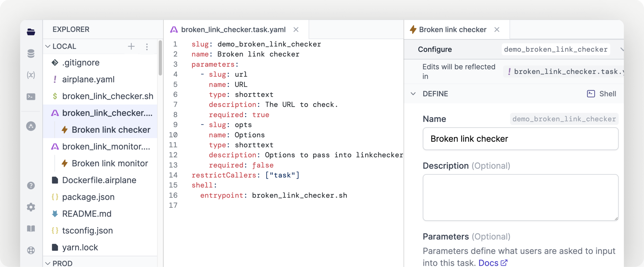The width and height of the screenshot is (644, 267).
Task: Click into the Description text area
Action: coord(520,197)
